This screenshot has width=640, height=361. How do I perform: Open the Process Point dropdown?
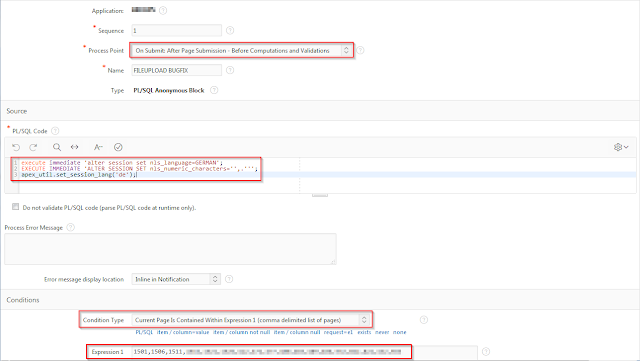point(242,50)
